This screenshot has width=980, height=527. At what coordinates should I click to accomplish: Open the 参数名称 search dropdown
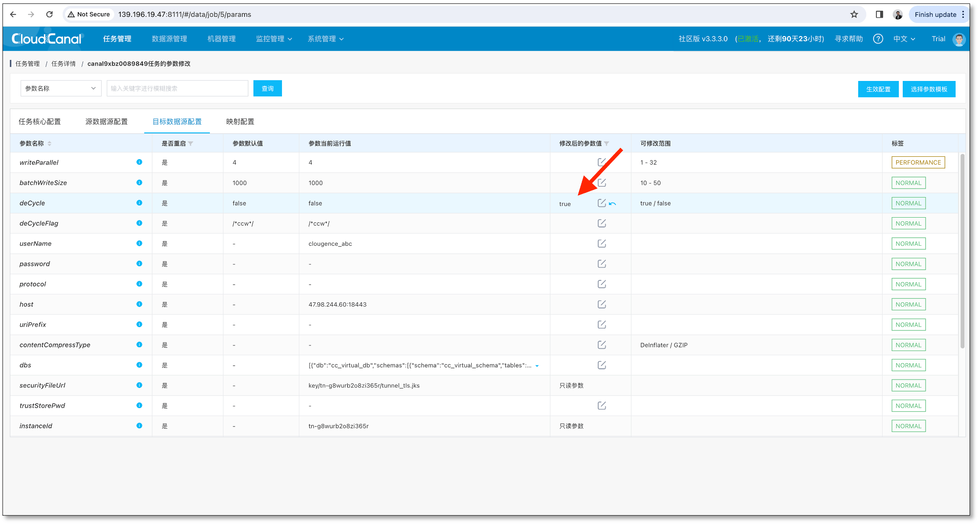[x=60, y=88]
